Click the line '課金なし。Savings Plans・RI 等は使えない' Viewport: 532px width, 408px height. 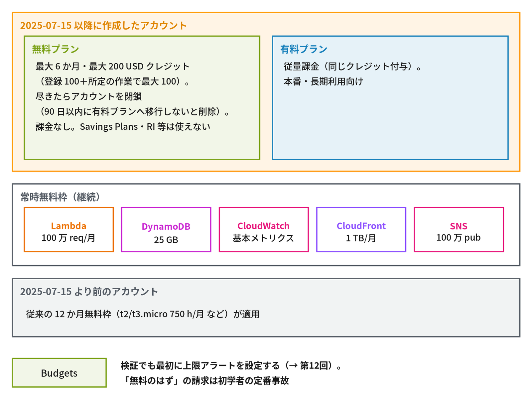point(123,127)
